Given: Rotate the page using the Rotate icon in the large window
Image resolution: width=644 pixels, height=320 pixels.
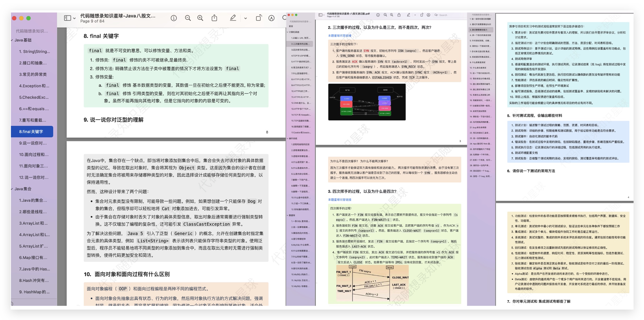Looking at the screenshot, I should point(259,18).
